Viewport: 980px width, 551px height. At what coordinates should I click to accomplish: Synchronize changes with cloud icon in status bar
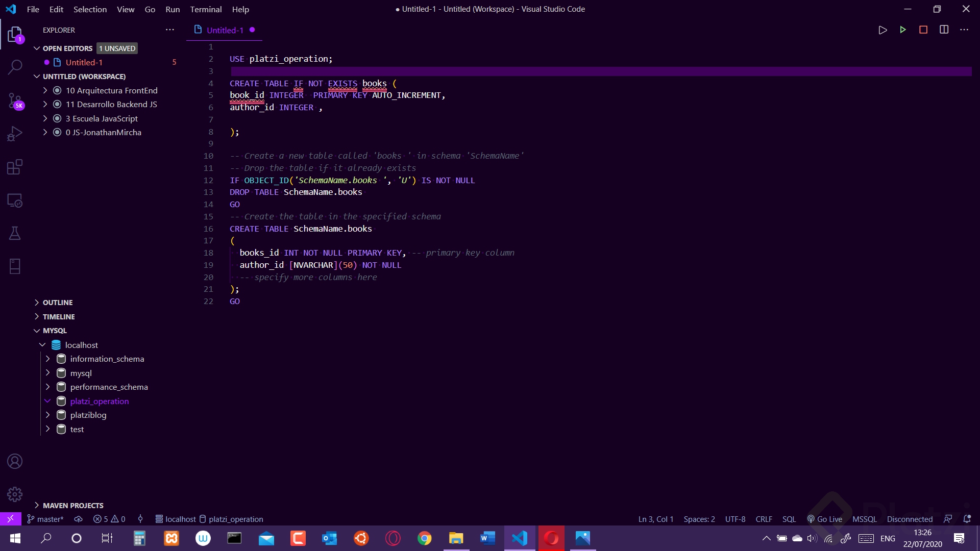[x=78, y=519]
